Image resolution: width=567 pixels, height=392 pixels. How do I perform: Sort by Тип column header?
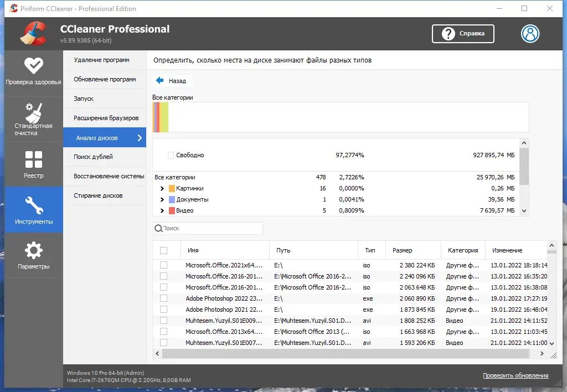pyautogui.click(x=372, y=250)
